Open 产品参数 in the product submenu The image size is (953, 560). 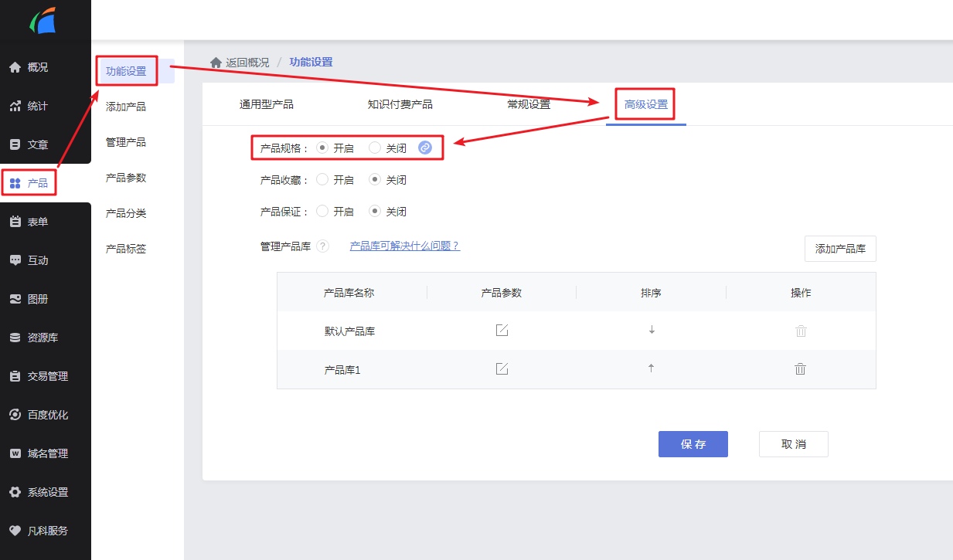(126, 178)
